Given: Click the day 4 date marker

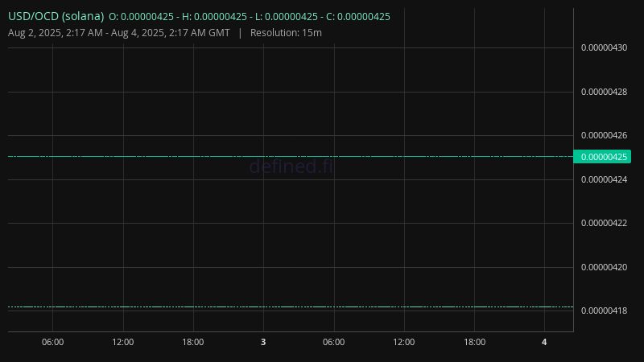Looking at the screenshot, I should point(544,342).
